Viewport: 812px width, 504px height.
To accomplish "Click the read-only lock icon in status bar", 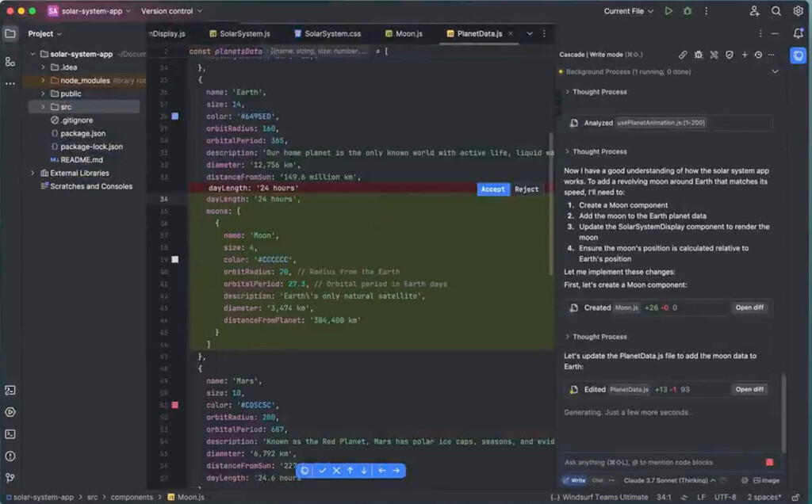I will click(795, 498).
